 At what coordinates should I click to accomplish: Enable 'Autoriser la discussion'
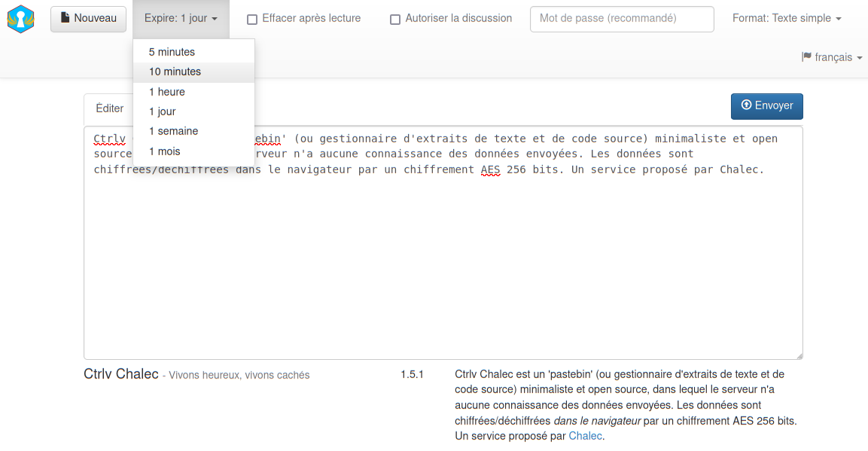point(395,20)
